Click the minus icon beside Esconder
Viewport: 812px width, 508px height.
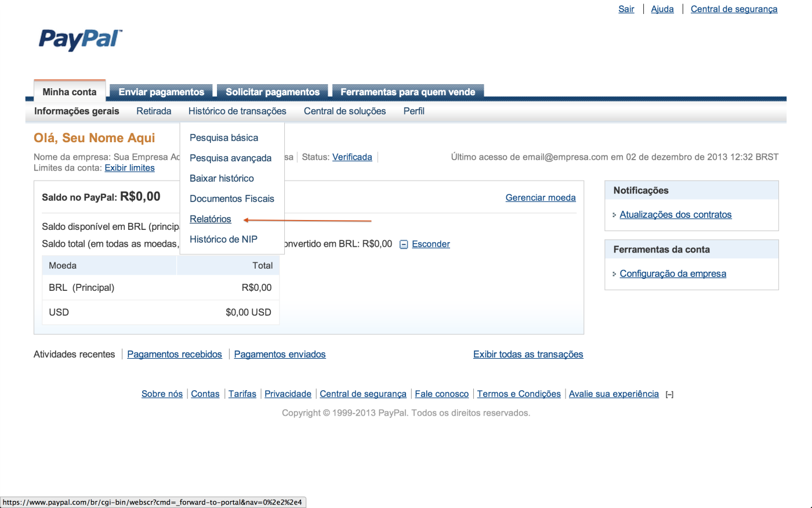click(x=404, y=244)
